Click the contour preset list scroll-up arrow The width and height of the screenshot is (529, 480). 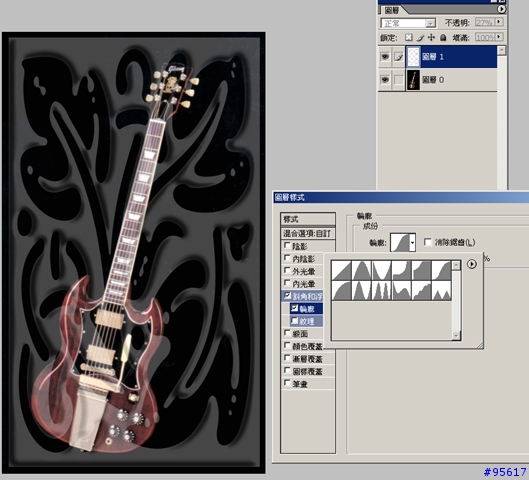pyautogui.click(x=456, y=265)
